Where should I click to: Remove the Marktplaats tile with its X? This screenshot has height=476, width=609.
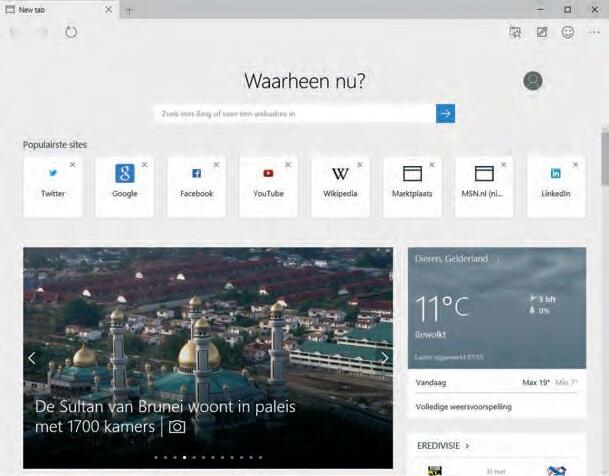(432, 165)
